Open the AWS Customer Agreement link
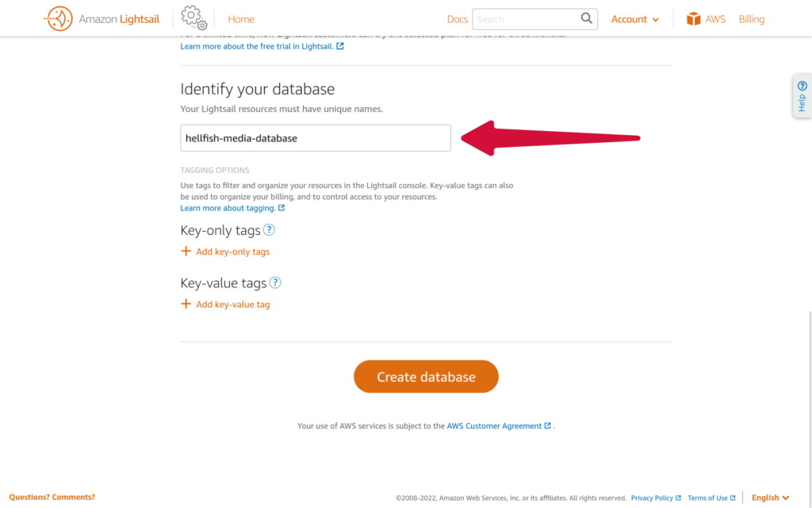Screen dimensions: 812x508 point(495,426)
